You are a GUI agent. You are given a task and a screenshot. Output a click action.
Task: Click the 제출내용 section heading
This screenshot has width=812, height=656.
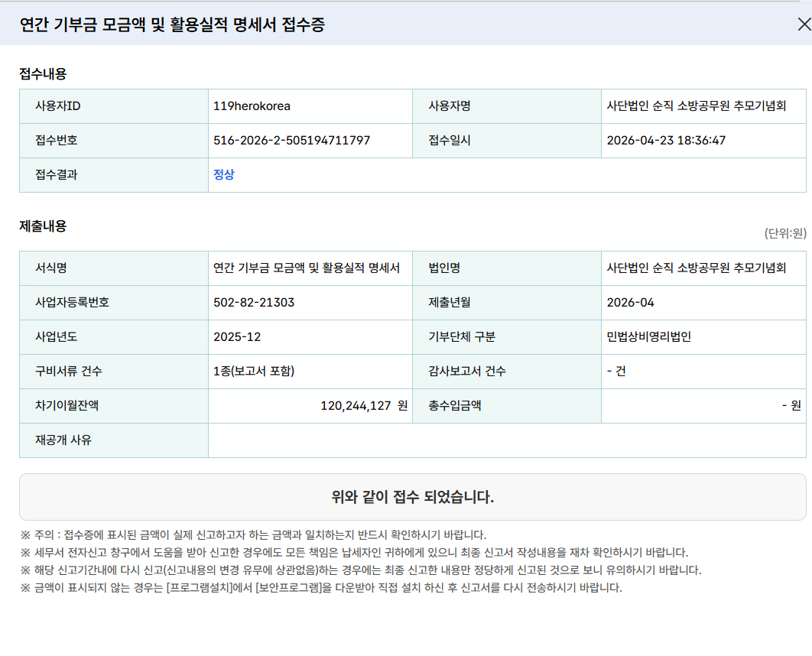point(43,226)
